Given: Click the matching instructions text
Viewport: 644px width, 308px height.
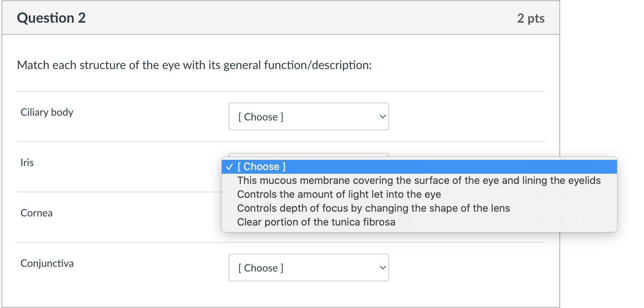Looking at the screenshot, I should click(x=194, y=65).
